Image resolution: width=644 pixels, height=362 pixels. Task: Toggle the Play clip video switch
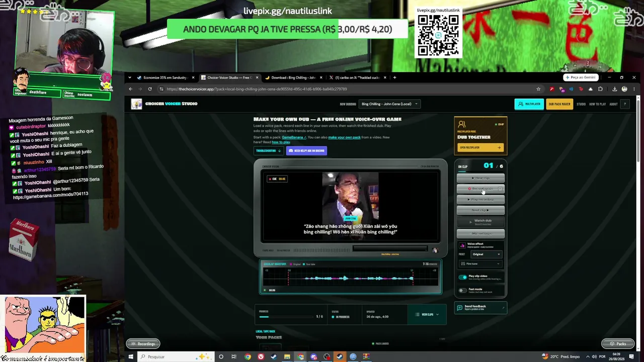point(463,277)
